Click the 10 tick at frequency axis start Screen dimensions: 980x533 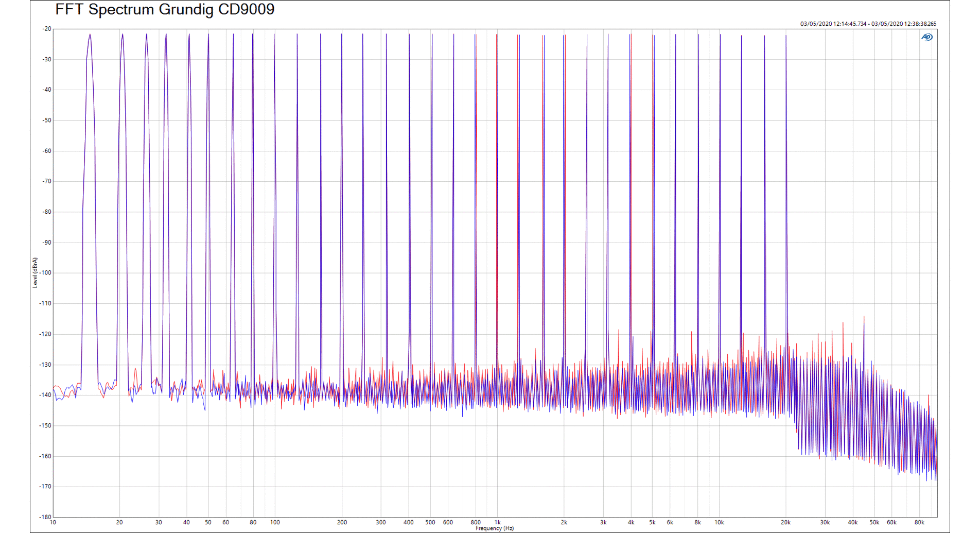click(x=53, y=522)
